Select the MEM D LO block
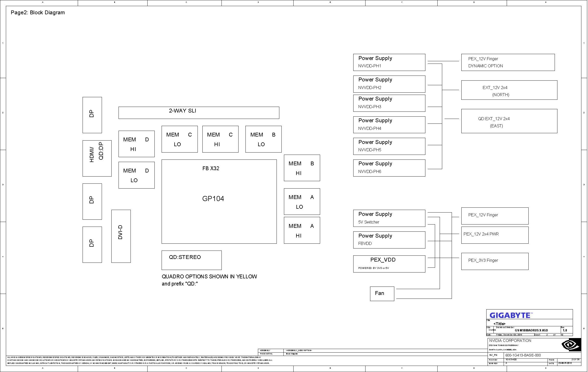588x372 pixels. [136, 175]
